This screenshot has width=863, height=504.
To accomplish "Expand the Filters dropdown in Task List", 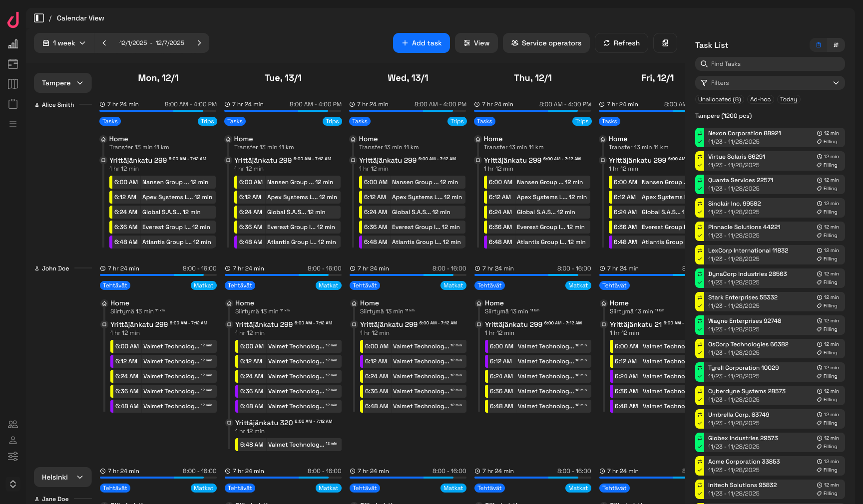I will [x=770, y=83].
